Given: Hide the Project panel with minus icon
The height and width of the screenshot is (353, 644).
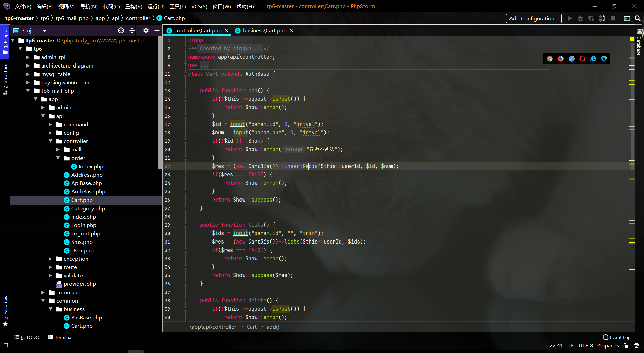Looking at the screenshot, I should (x=157, y=30).
